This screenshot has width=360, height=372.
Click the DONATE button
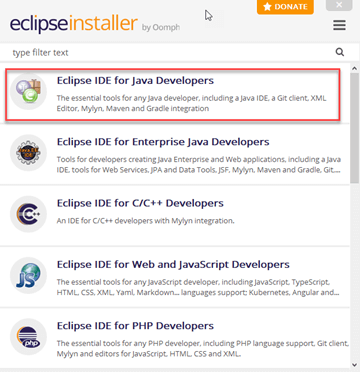coord(285,7)
